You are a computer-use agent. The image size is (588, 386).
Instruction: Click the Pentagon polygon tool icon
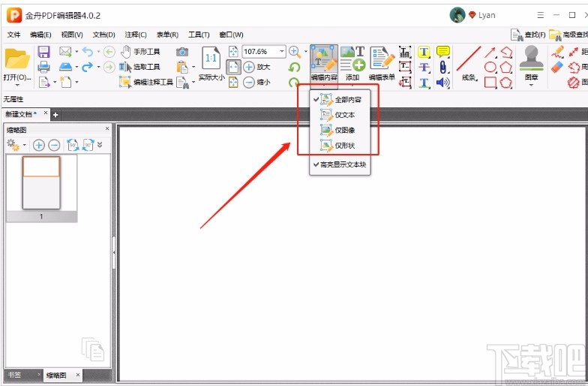click(505, 68)
